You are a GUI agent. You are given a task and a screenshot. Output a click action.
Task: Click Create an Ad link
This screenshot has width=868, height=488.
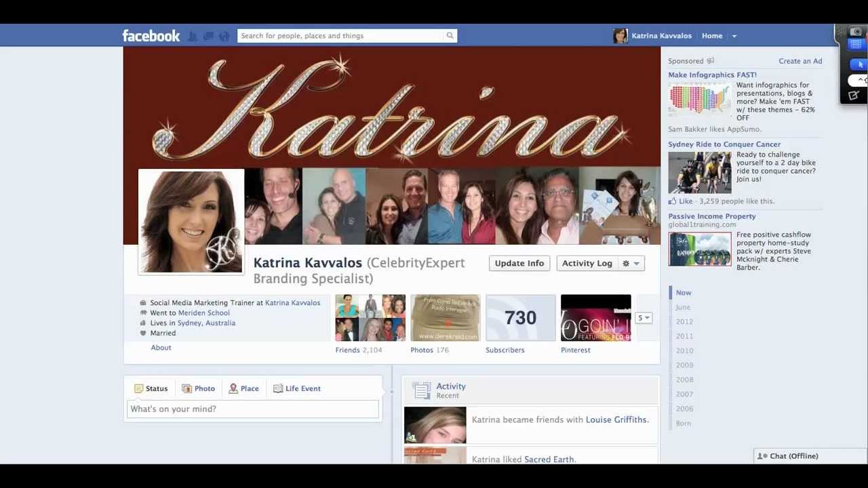coord(800,61)
